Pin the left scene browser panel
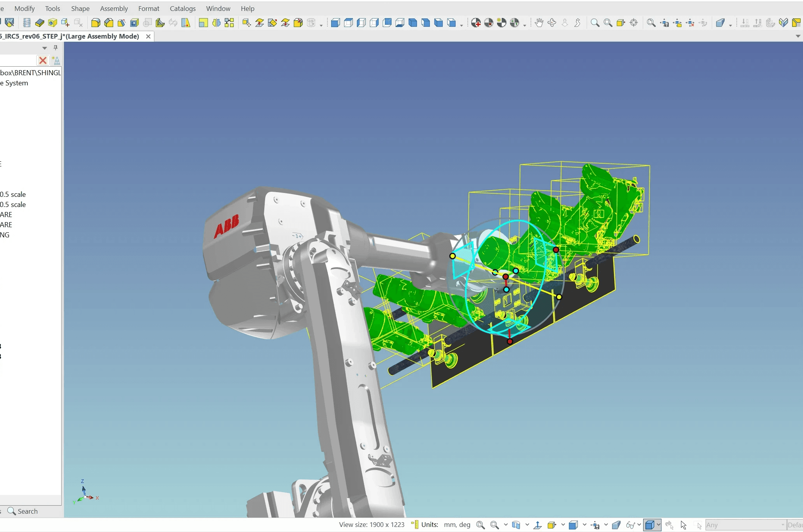Viewport: 803px width, 532px height. [55, 48]
